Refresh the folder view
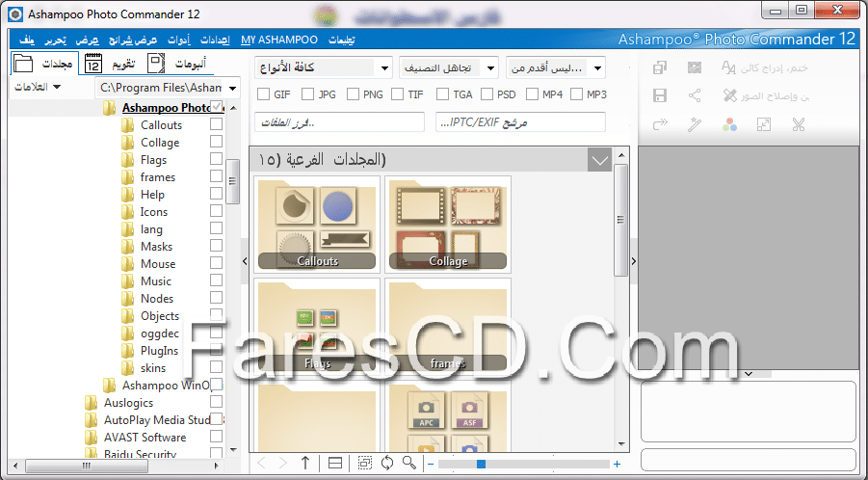This screenshot has height=480, width=868. 387,463
